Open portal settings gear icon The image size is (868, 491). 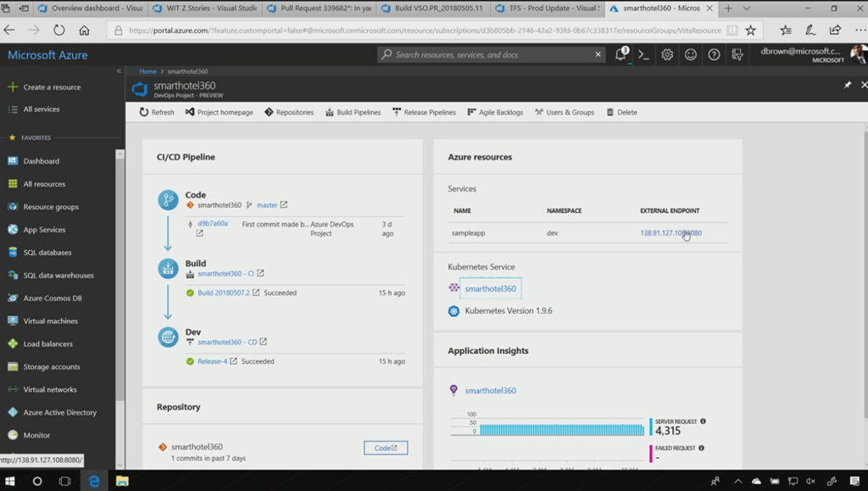pyautogui.click(x=667, y=54)
